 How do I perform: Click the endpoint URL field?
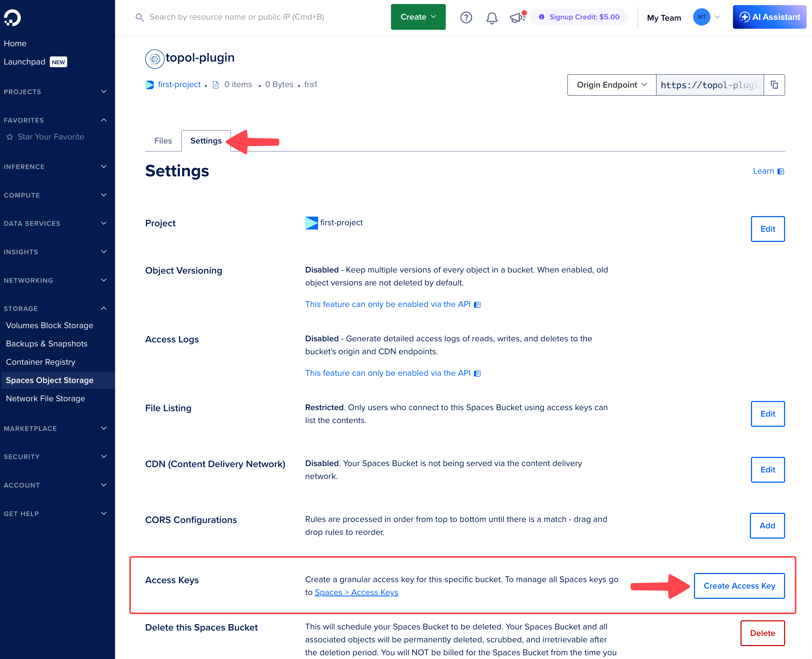pos(710,85)
